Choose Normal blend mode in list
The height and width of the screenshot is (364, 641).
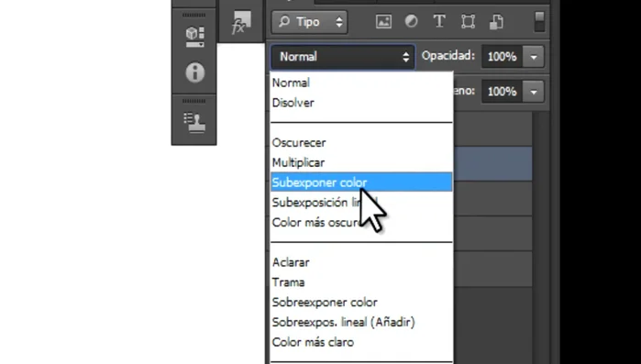(x=361, y=83)
